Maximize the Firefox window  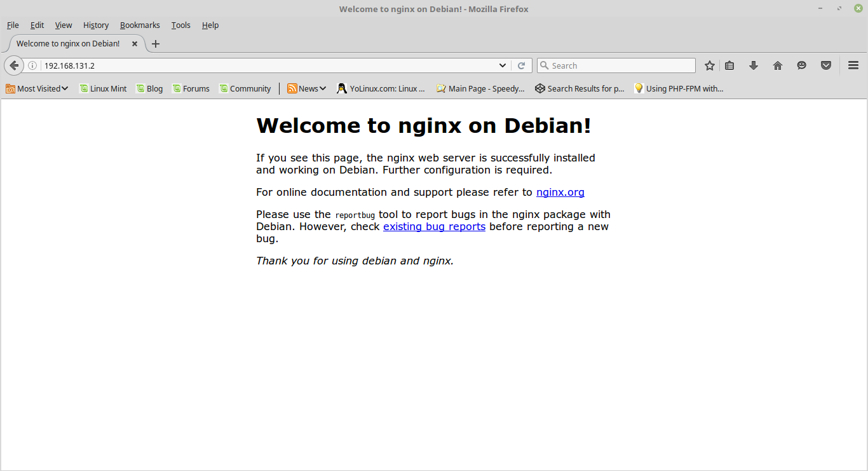(839, 8)
